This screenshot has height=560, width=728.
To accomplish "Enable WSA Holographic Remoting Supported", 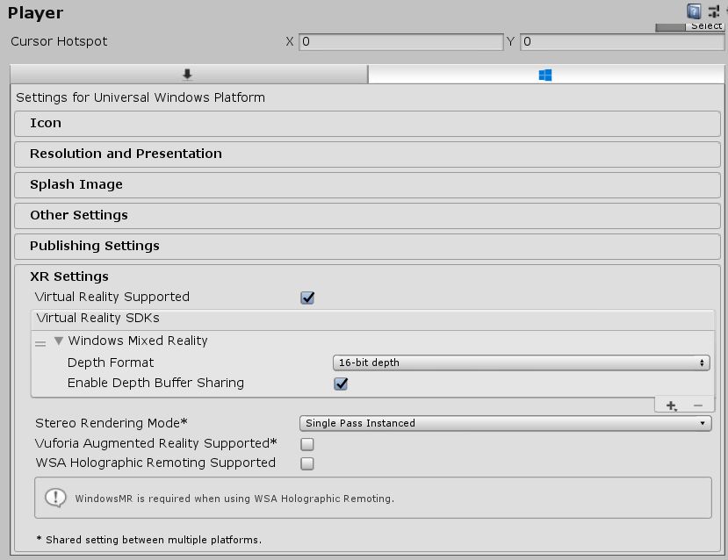I will coord(306,463).
